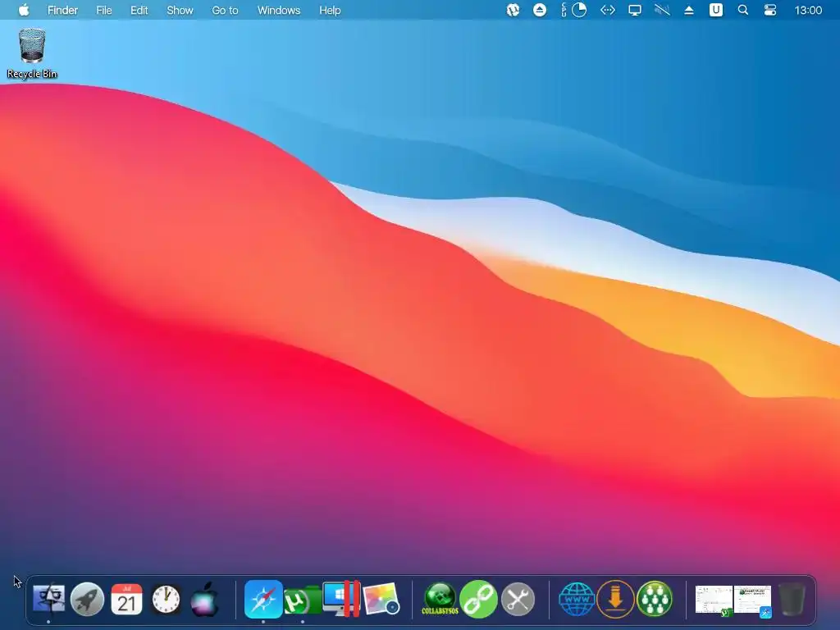This screenshot has width=840, height=630.
Task: Click the crossed-out signal icon in menu bar
Action: tap(662, 10)
